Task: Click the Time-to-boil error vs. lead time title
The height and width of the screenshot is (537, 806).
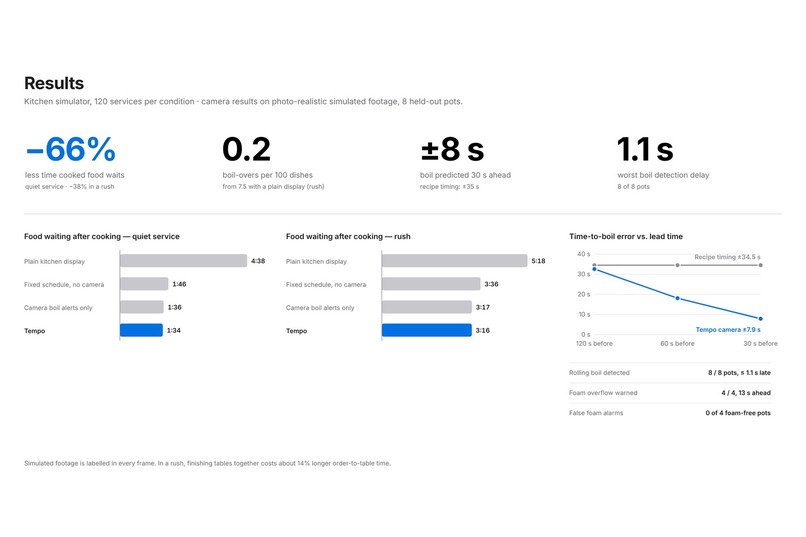Action: coord(626,236)
